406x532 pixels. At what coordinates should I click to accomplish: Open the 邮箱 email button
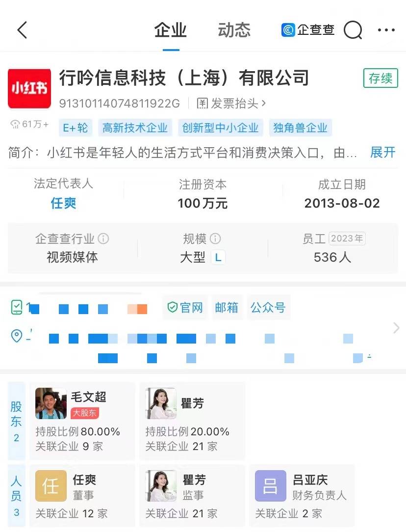click(x=227, y=307)
